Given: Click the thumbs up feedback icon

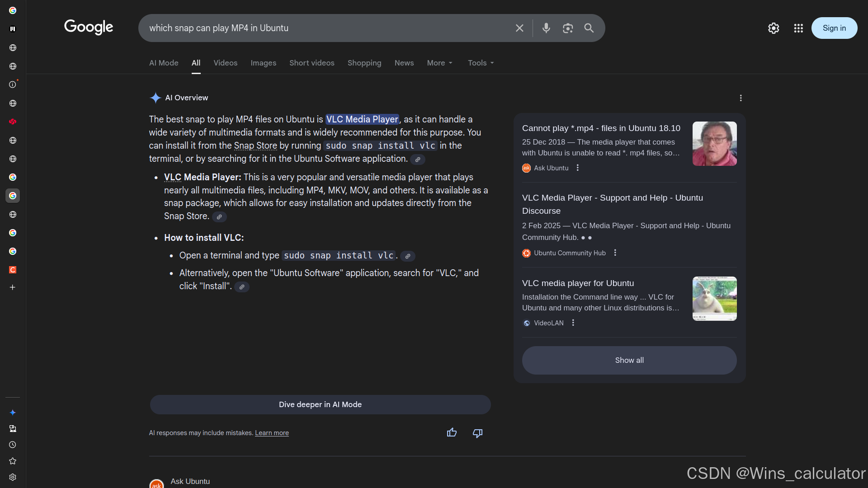Looking at the screenshot, I should tap(452, 433).
